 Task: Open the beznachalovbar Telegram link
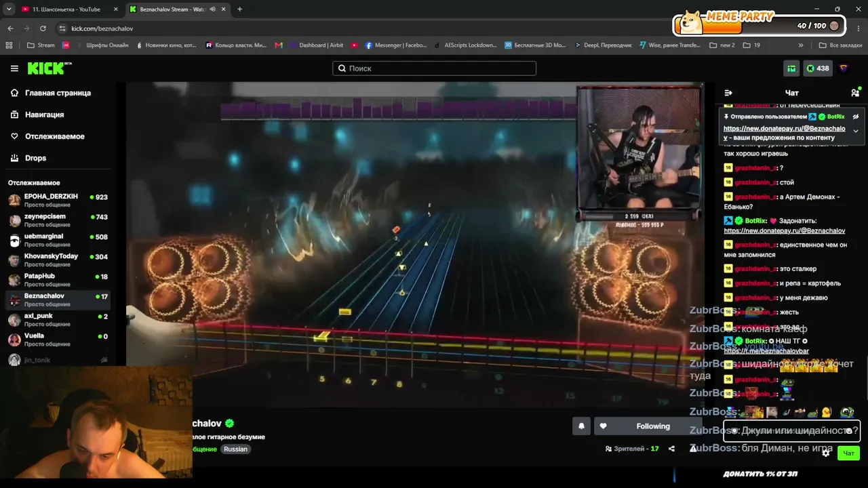(766, 351)
